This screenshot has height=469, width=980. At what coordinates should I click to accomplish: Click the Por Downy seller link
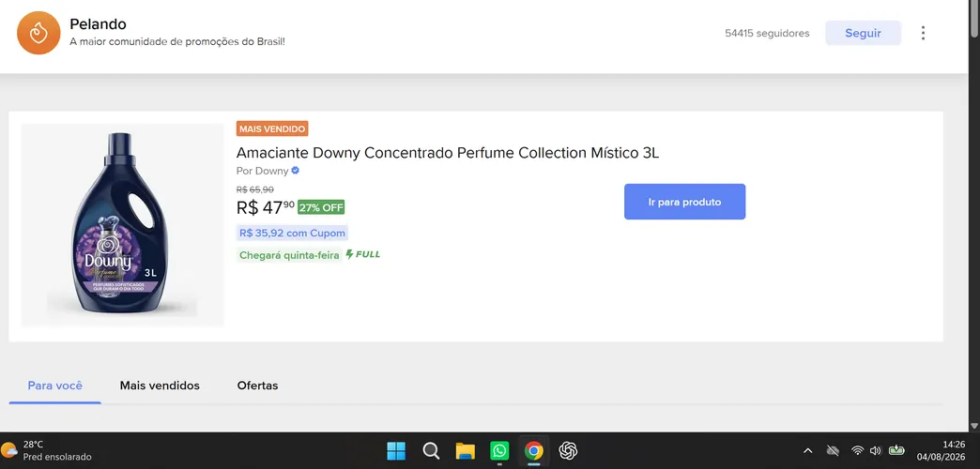click(x=263, y=171)
